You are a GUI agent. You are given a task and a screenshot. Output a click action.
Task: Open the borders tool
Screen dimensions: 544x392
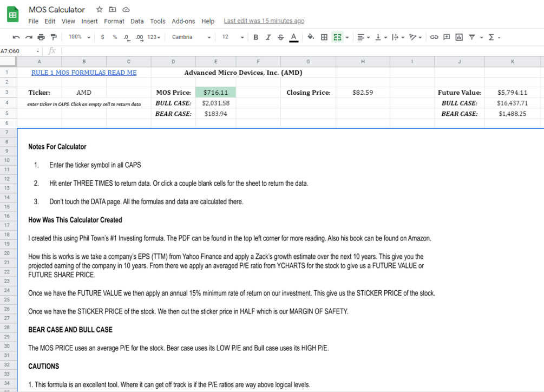(x=324, y=37)
